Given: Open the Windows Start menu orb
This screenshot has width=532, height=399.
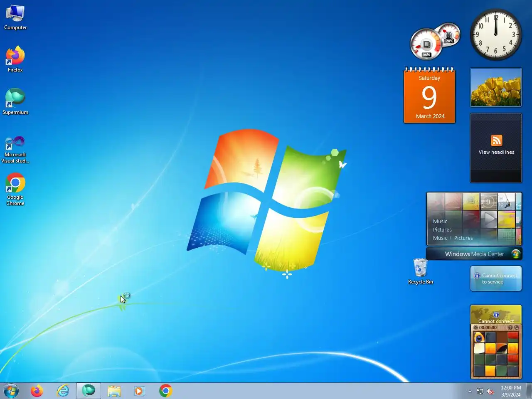Looking at the screenshot, I should pos(11,391).
